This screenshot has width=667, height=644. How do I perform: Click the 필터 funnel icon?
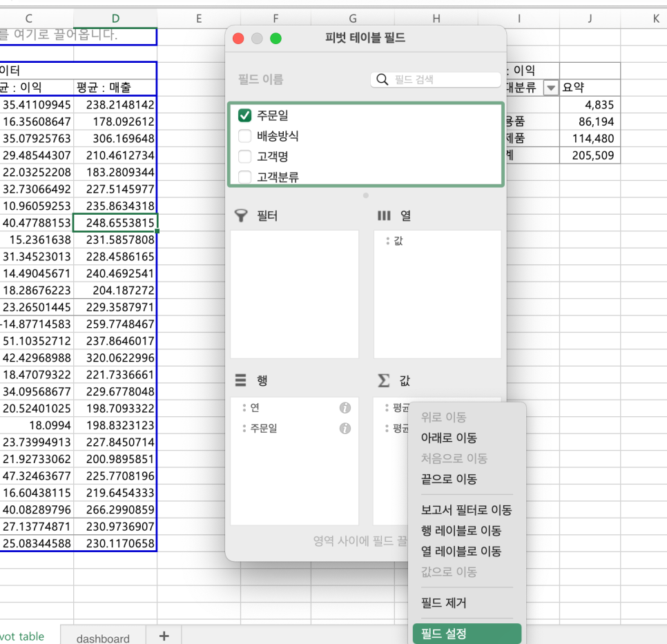pos(241,215)
